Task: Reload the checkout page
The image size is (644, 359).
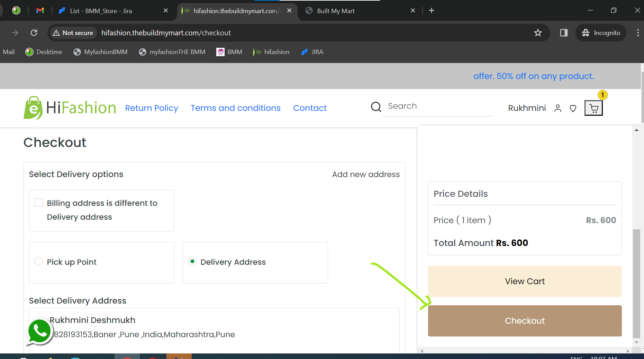Action: click(x=34, y=33)
